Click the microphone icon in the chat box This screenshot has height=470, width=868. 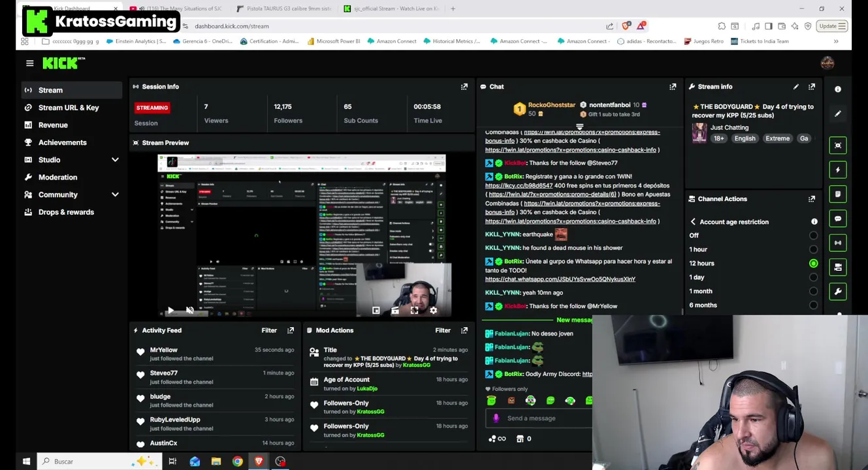click(496, 418)
